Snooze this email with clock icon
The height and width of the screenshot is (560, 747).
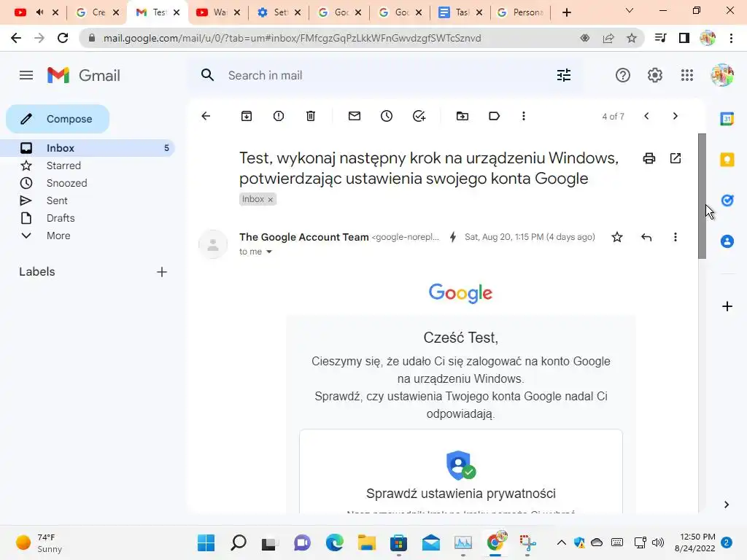click(387, 116)
